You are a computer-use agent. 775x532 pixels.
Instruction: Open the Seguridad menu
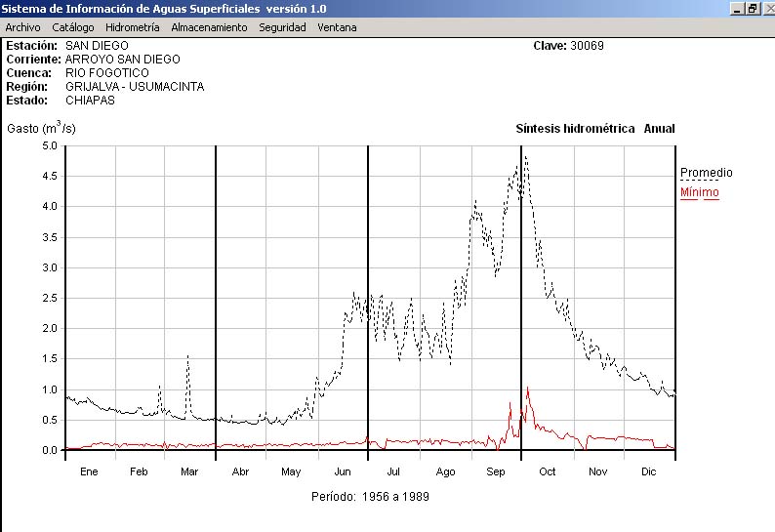point(282,27)
